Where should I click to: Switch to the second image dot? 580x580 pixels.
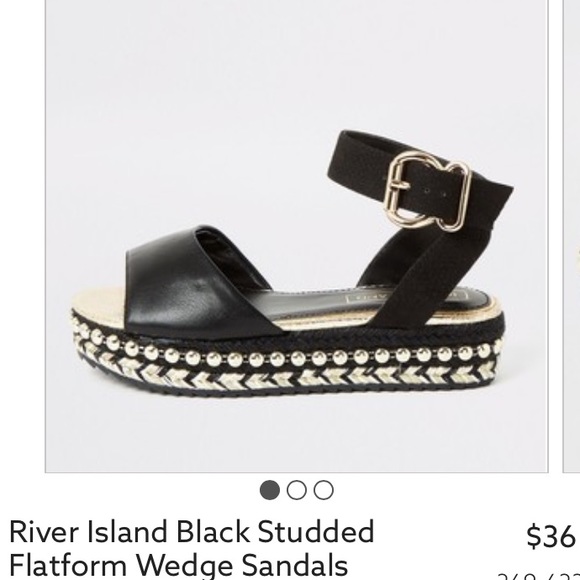297,490
